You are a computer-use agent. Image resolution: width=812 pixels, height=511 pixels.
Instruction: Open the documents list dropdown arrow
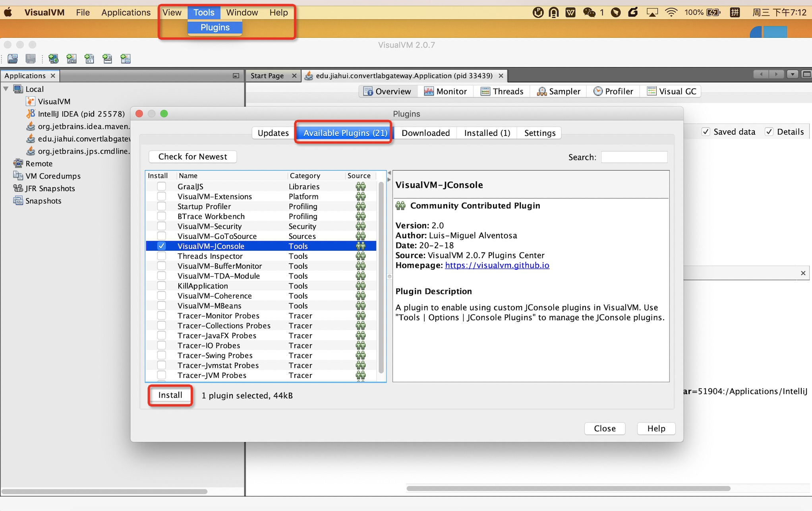tap(792, 74)
